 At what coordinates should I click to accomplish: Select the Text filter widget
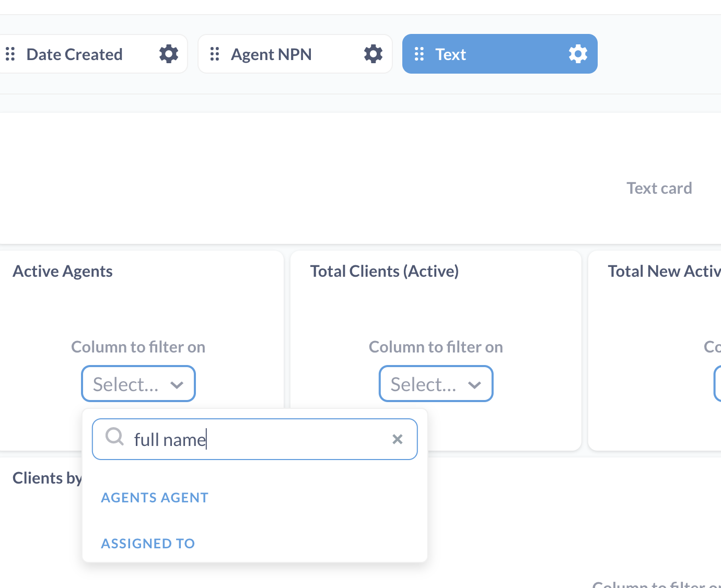point(500,54)
